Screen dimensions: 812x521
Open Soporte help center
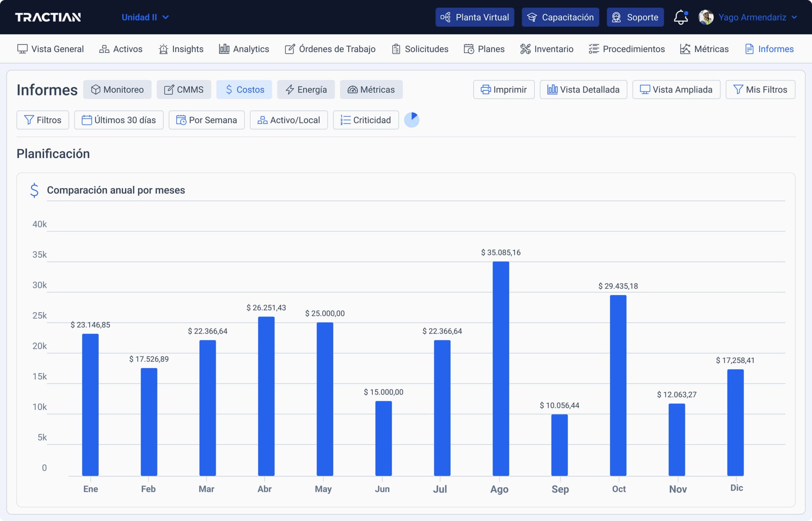pyautogui.click(x=635, y=17)
